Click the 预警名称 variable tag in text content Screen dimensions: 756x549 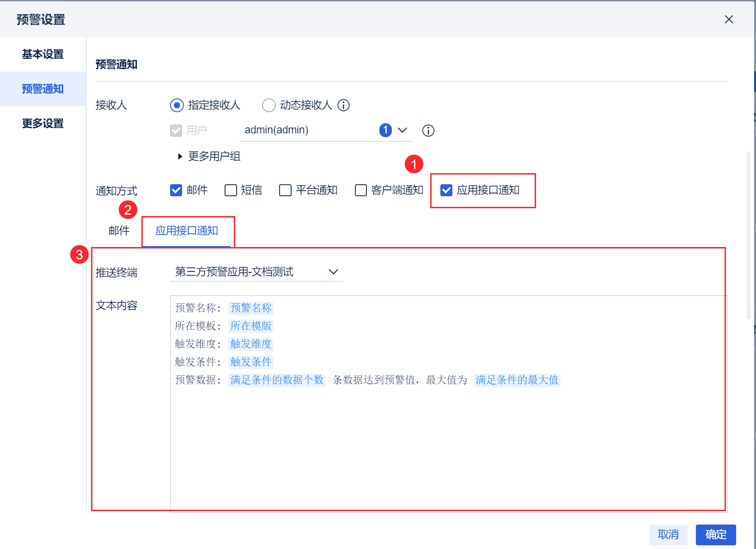pyautogui.click(x=251, y=308)
